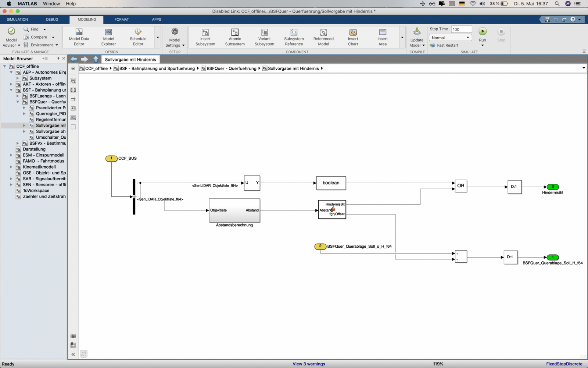Screen dimensions: 588x368
Task: Click the Model Explorer icon
Action: click(x=108, y=32)
